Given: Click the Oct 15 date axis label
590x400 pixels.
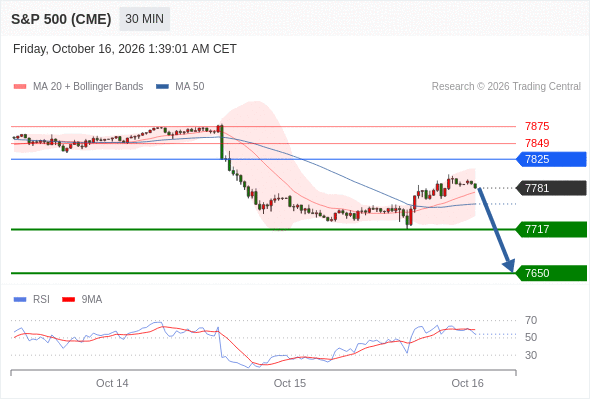Looking at the screenshot, I should pos(290,383).
